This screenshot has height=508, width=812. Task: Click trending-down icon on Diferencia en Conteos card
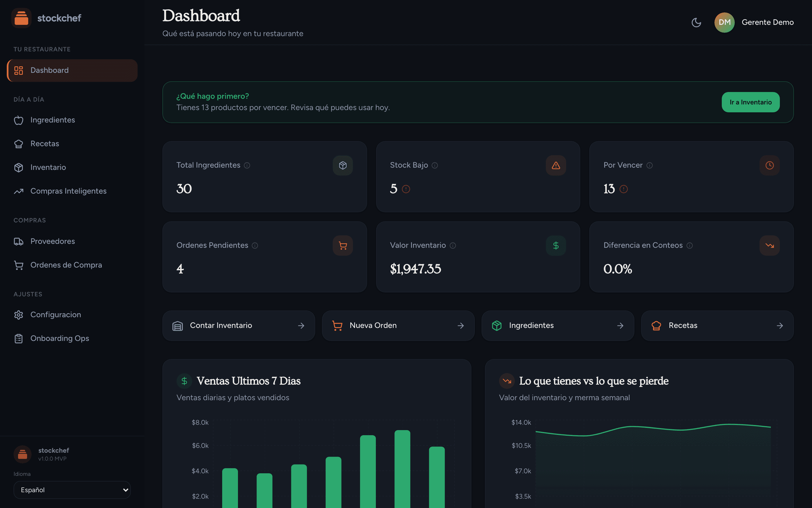[770, 246]
